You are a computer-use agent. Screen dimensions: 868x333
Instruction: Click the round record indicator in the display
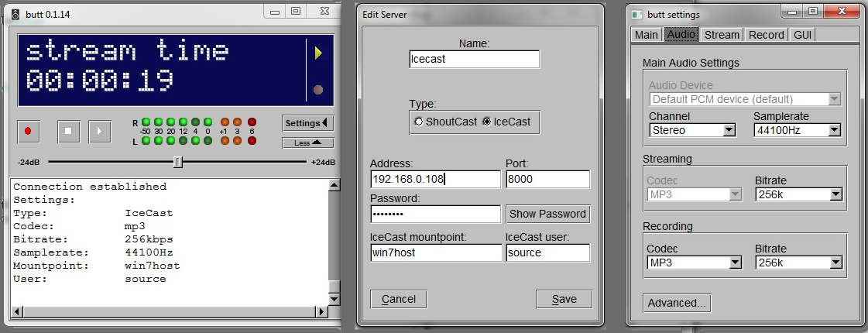(317, 90)
